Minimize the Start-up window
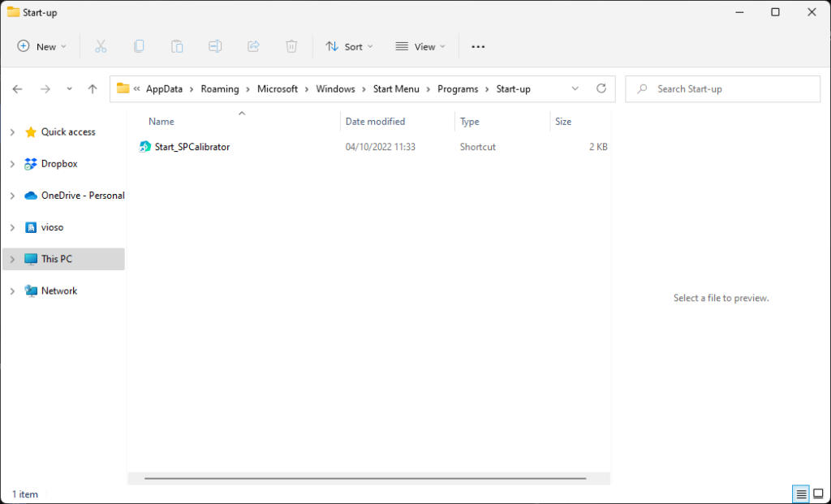Screen dimensions: 831x504 [x=738, y=12]
